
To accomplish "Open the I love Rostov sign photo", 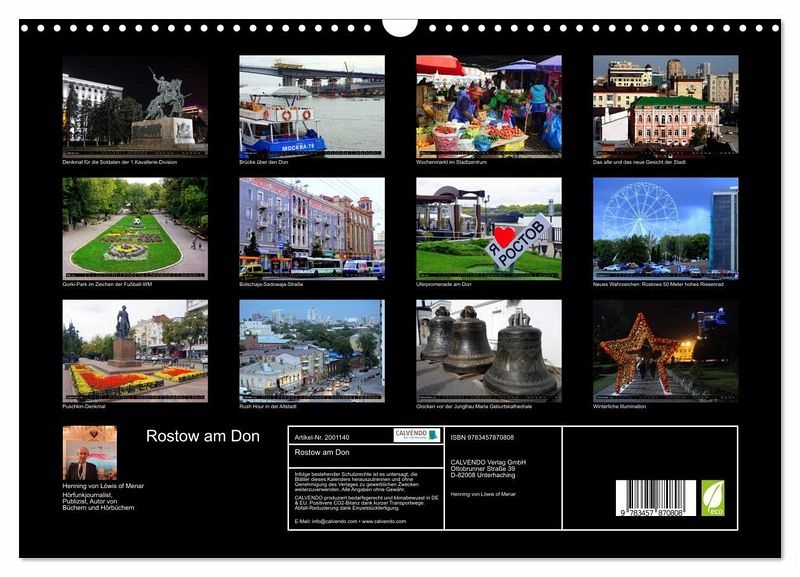I will [x=489, y=229].
